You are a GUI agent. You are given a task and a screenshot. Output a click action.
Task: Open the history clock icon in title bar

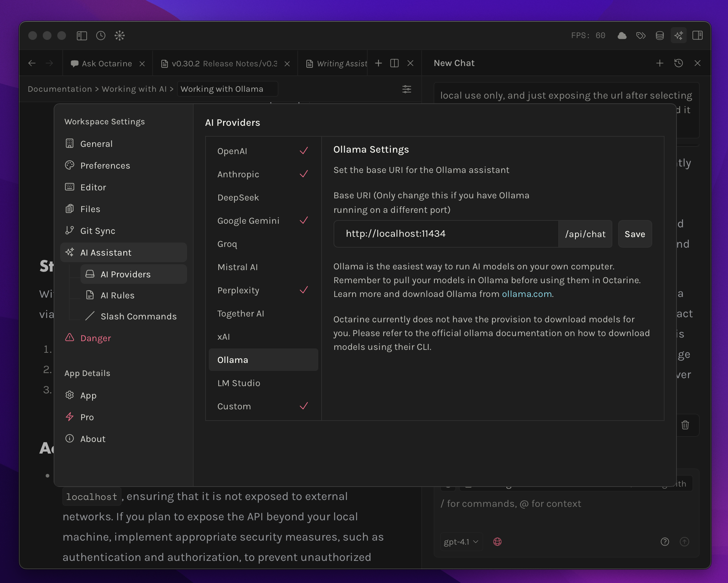[101, 36]
